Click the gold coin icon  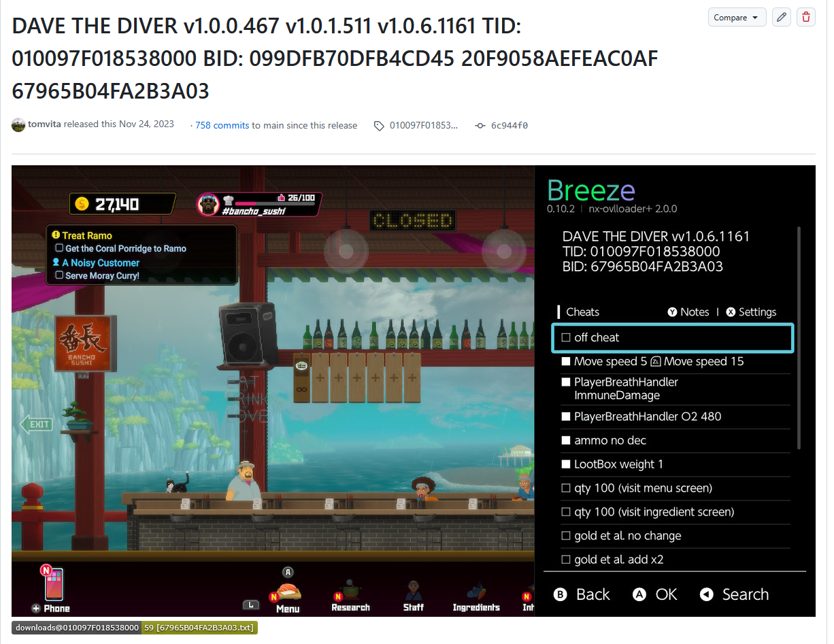[82, 203]
